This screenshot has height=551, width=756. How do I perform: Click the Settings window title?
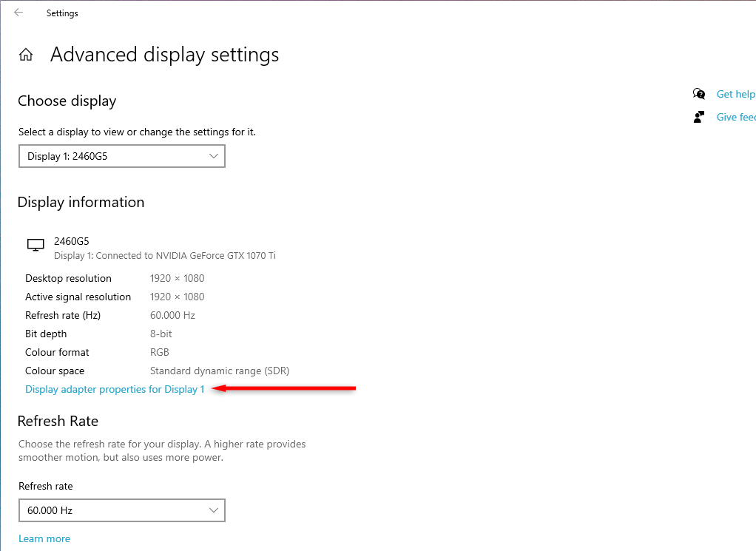(x=62, y=13)
